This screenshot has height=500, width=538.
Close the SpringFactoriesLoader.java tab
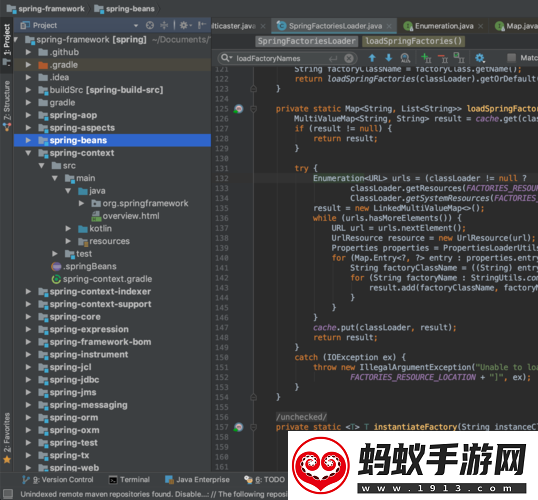coord(389,26)
